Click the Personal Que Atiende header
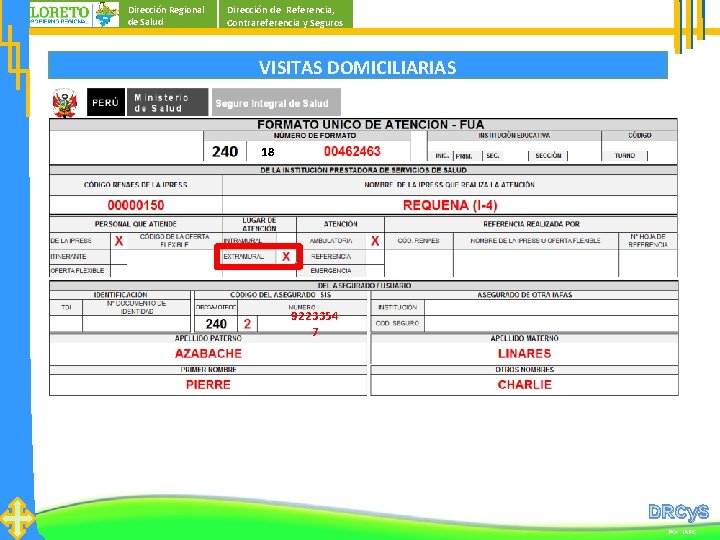The height and width of the screenshot is (540, 720). click(135, 224)
